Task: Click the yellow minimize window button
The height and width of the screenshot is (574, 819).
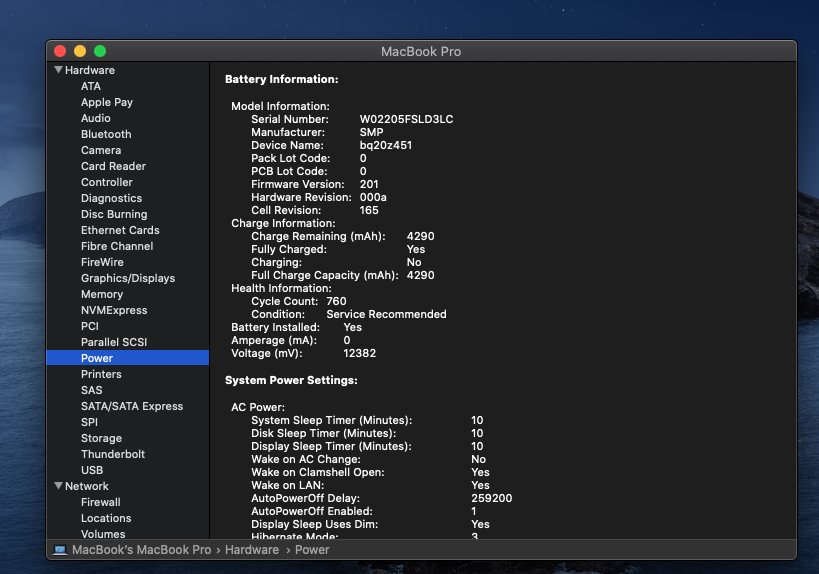Action: [x=80, y=51]
